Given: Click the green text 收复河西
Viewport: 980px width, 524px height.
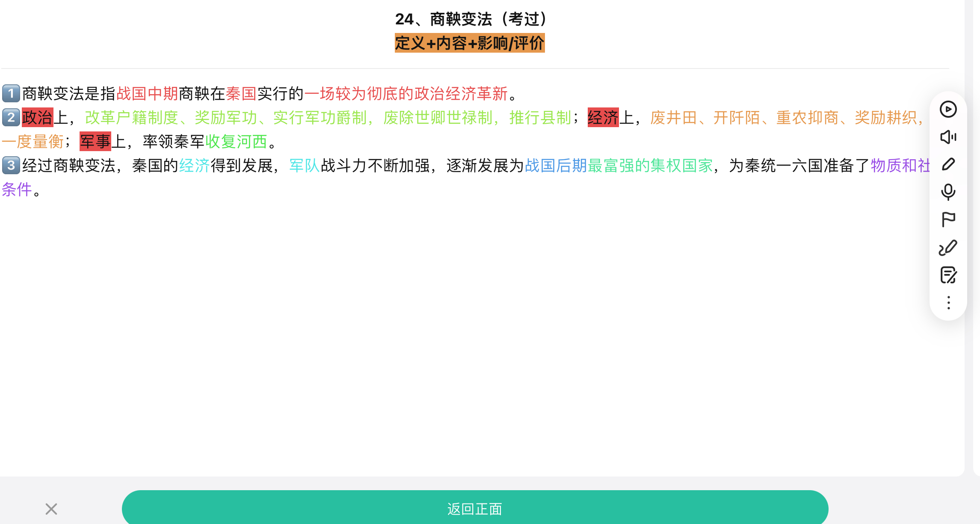Looking at the screenshot, I should click(236, 141).
